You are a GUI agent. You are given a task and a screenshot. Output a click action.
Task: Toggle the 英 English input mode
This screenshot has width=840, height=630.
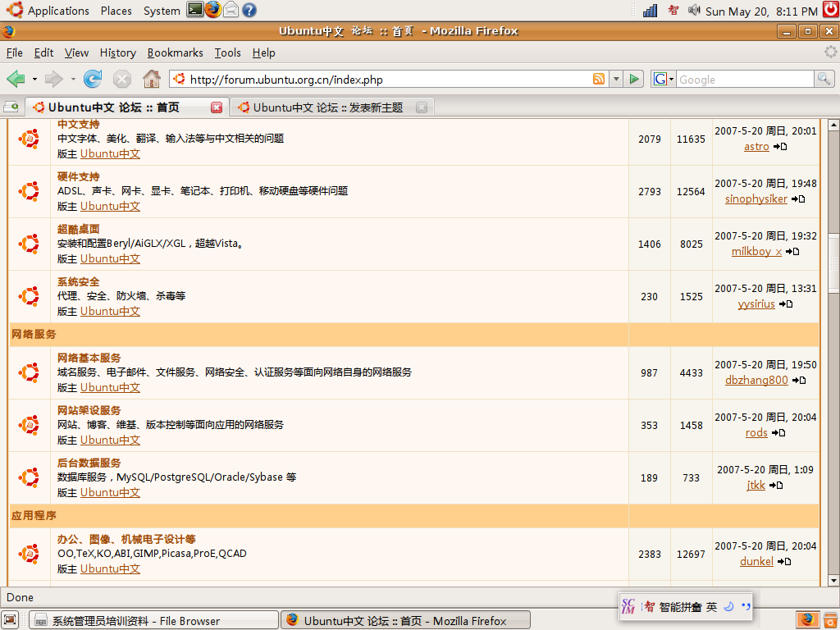(x=711, y=606)
